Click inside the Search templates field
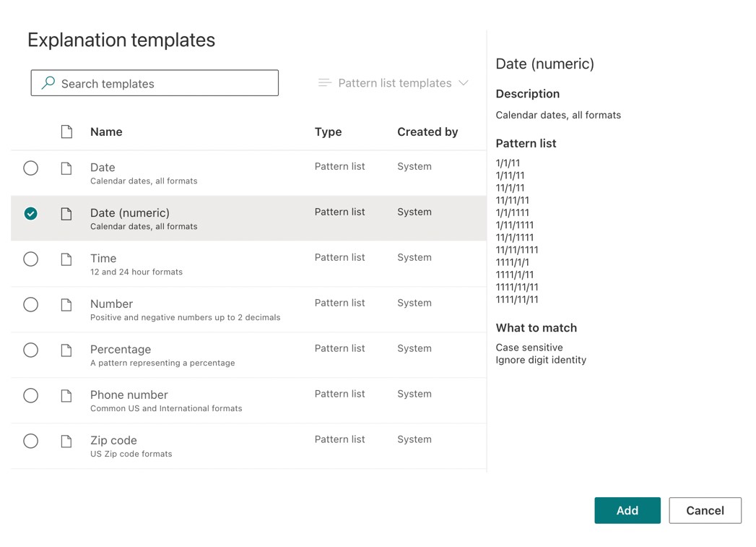Viewport: 756px width, 547px height. coord(155,82)
